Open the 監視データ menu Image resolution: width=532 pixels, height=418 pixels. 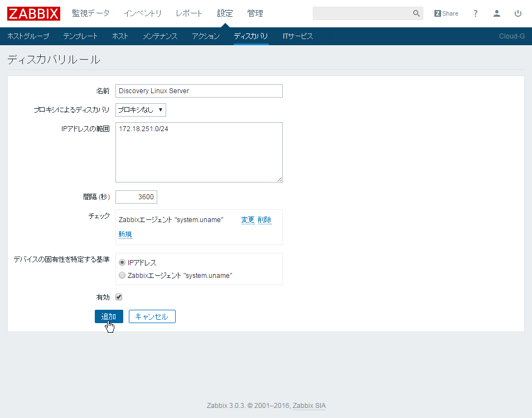[91, 13]
